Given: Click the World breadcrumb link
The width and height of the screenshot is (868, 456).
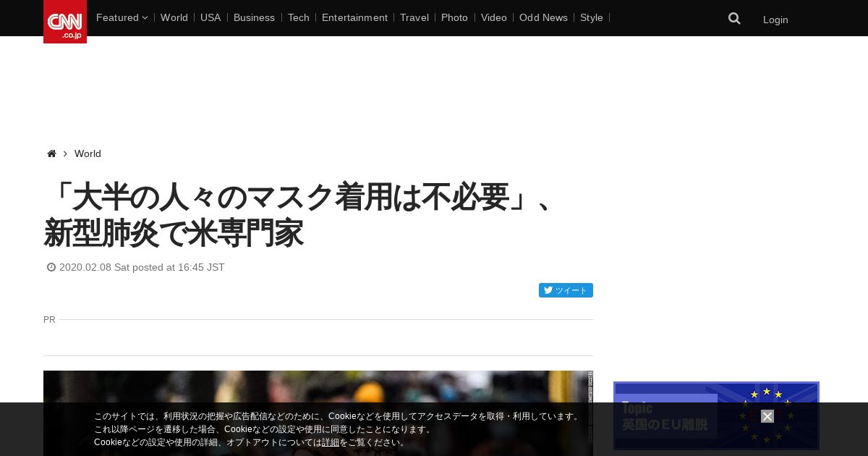Looking at the screenshot, I should (x=88, y=153).
